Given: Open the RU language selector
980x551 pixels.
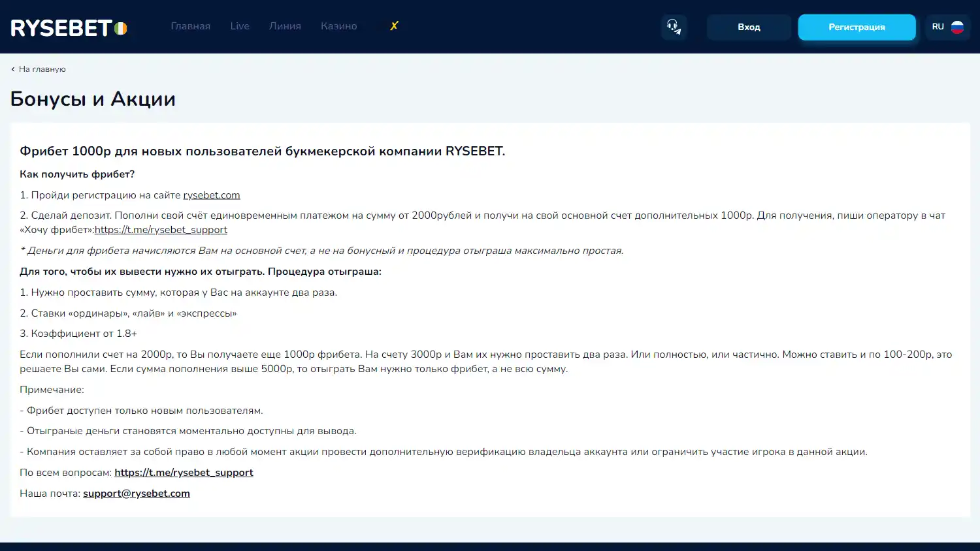Looking at the screenshot, I should tap(947, 27).
